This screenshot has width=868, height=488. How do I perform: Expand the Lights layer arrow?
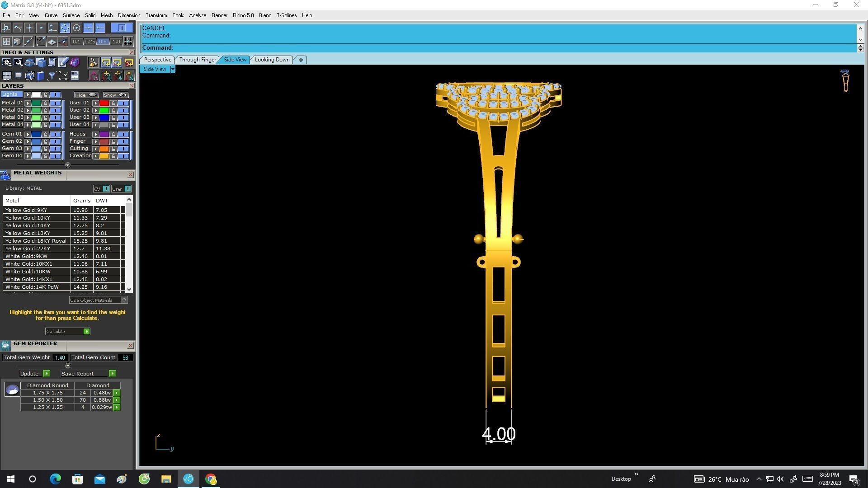coord(28,95)
